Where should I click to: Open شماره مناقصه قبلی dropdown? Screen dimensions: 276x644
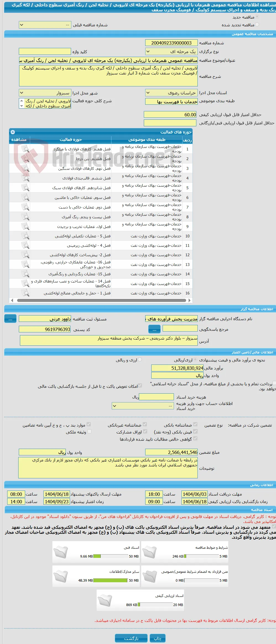click(45, 25)
